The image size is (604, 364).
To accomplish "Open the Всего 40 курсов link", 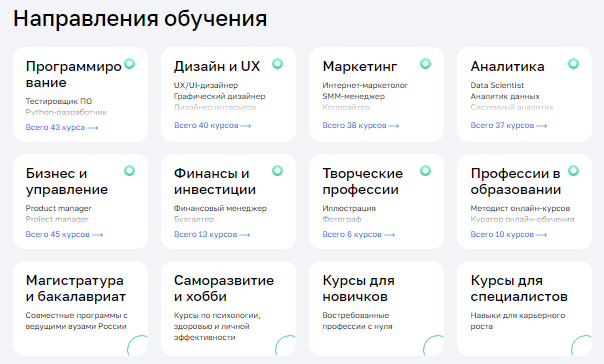I will tap(212, 126).
